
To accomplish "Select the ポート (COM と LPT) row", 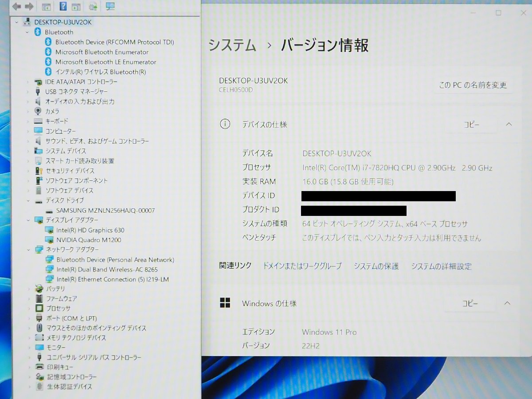I will tap(72, 318).
